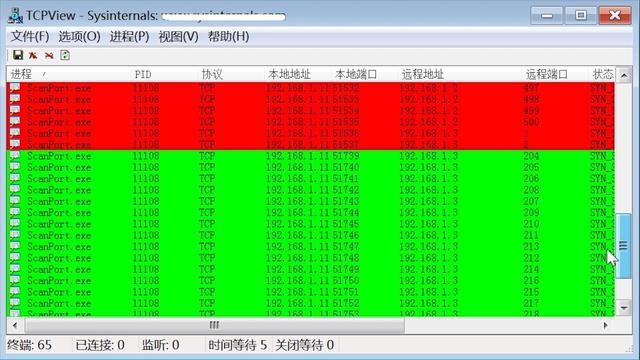Click remote port 212 cell
640x360 pixels.
(x=531, y=258)
